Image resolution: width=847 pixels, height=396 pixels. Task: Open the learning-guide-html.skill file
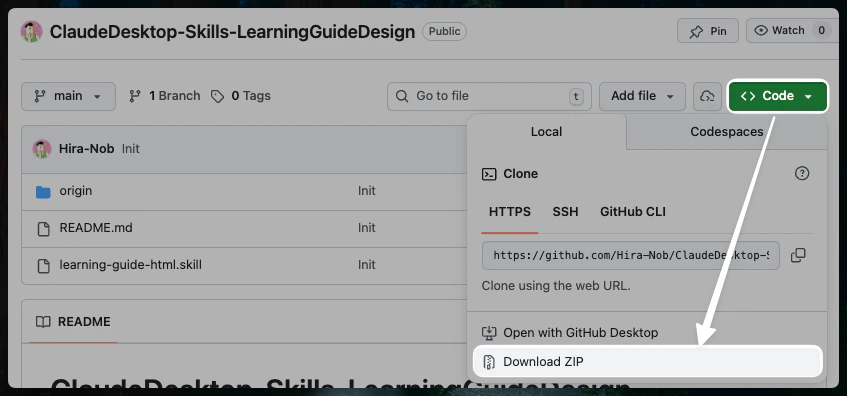click(131, 265)
